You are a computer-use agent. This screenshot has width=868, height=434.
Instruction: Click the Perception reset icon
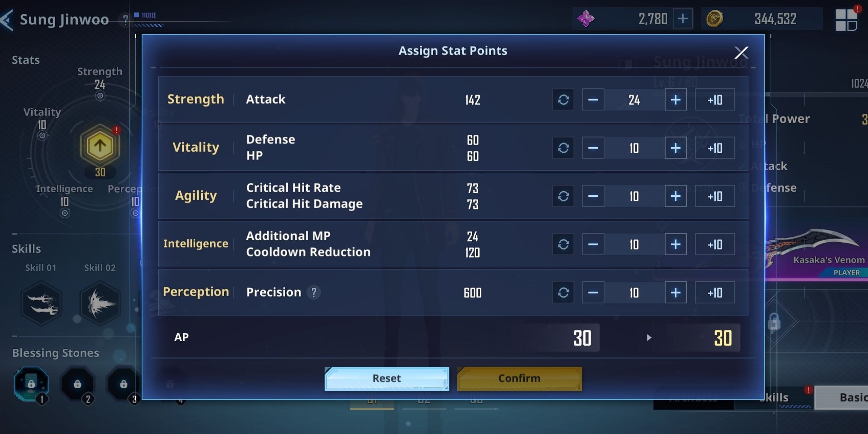(563, 292)
